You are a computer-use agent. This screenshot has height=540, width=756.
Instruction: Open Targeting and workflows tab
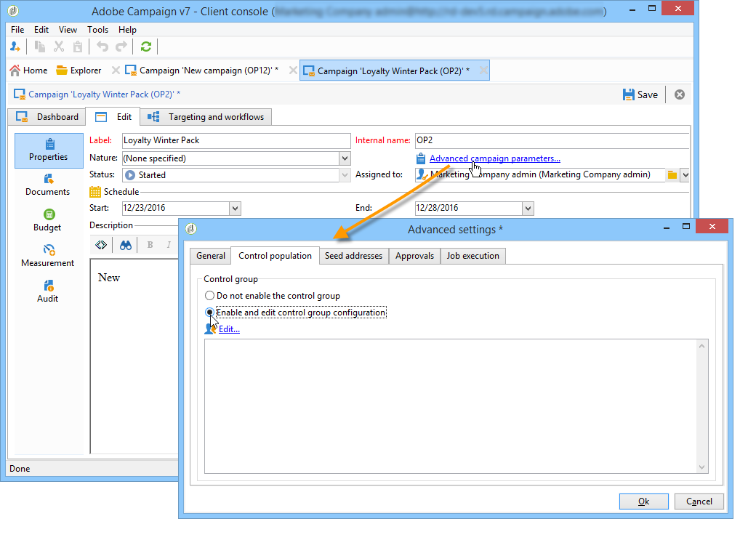click(x=206, y=117)
